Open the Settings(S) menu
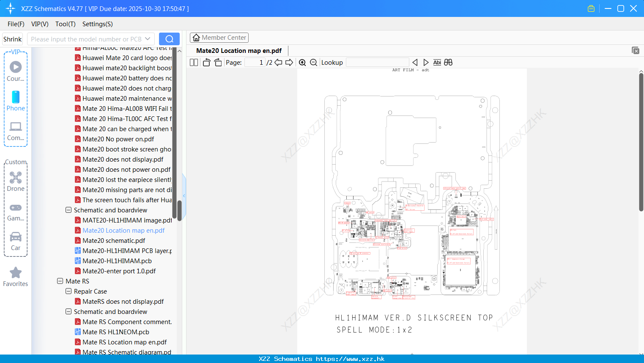Viewport: 644px width, 363px height. pos(98,24)
